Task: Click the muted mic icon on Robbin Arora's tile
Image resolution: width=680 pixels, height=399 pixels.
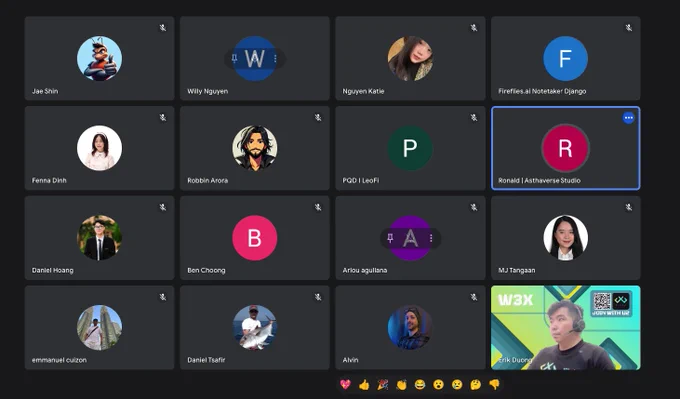Action: pos(318,118)
